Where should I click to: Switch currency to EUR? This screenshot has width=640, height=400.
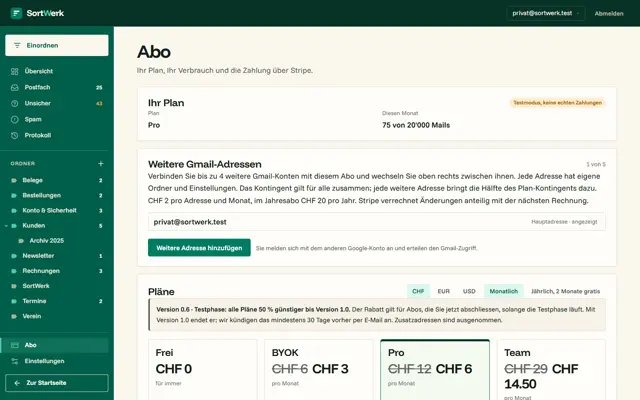(x=443, y=291)
